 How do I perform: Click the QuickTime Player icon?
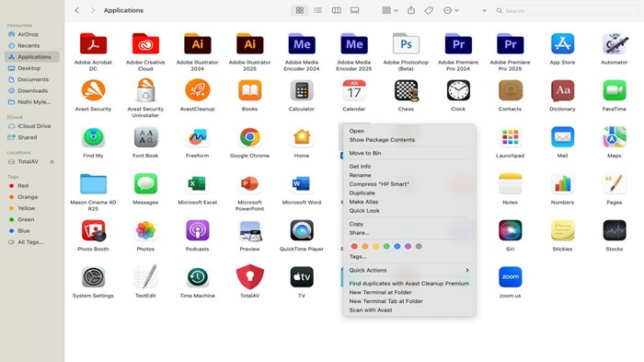click(x=302, y=230)
